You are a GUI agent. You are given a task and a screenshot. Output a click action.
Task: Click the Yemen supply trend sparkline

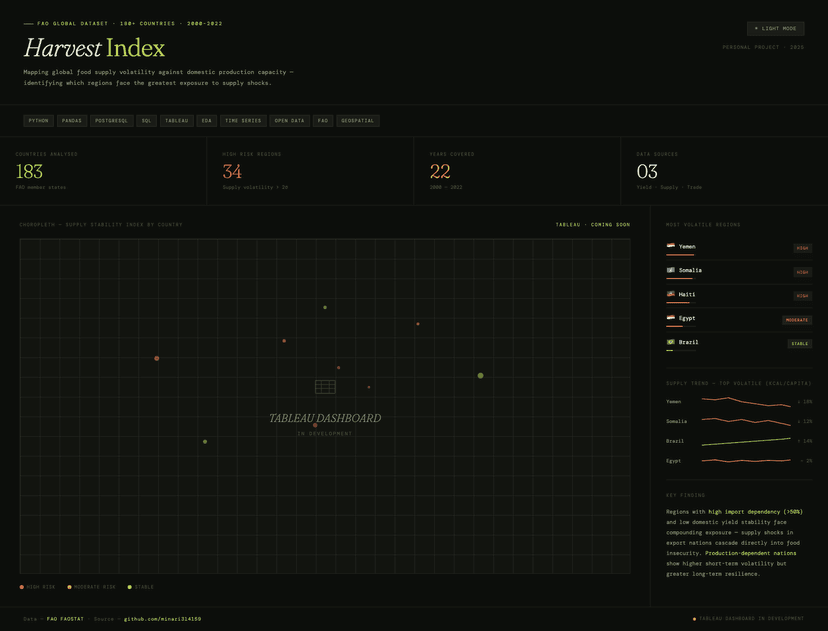[x=746, y=402]
